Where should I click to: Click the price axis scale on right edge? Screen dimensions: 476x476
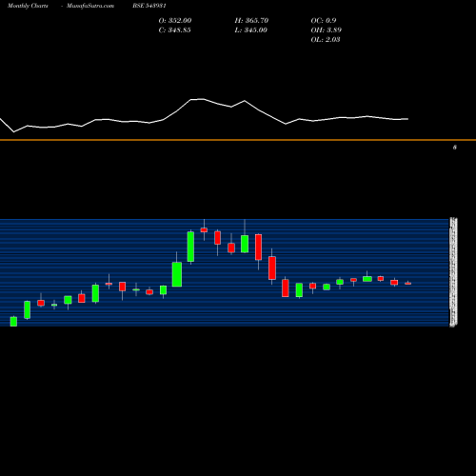(x=453, y=272)
